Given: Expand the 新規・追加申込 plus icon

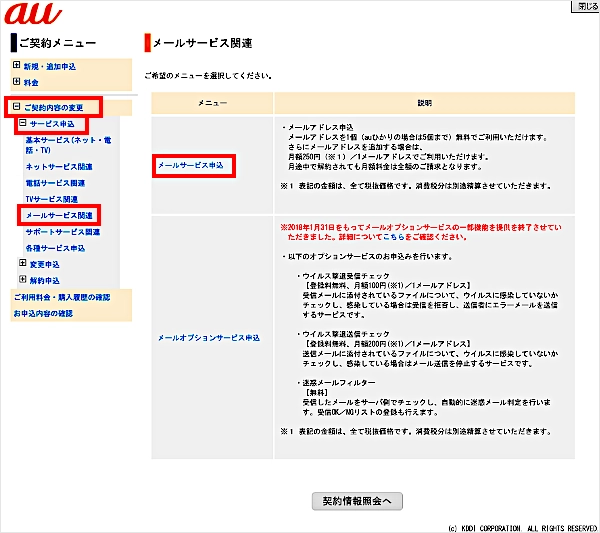Looking at the screenshot, I should click(16, 67).
